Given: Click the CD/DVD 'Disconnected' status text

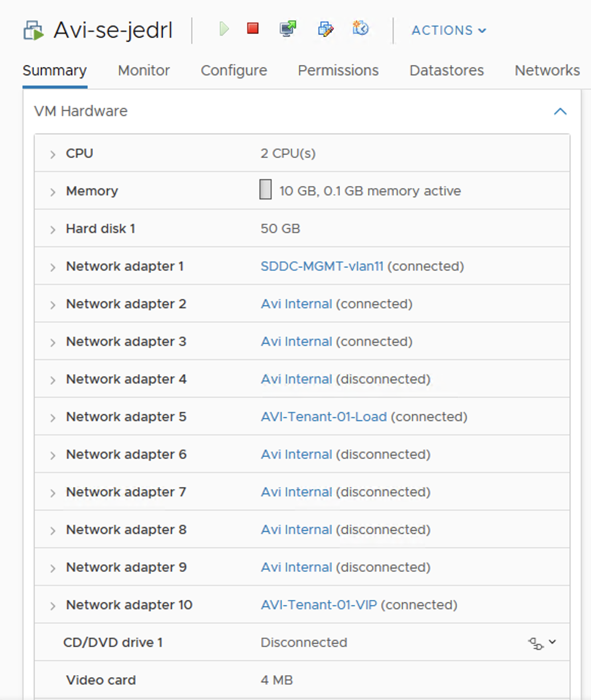Looking at the screenshot, I should 304,643.
